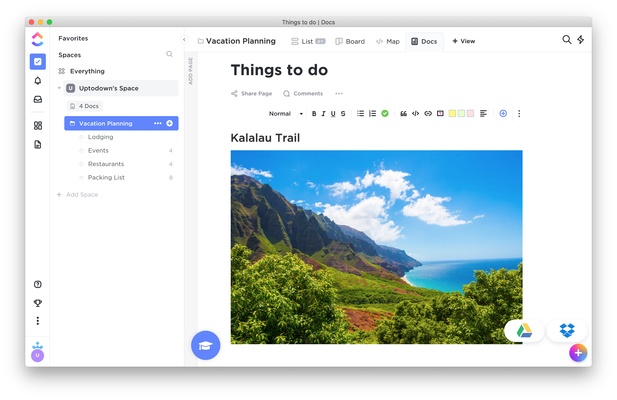
Task: Insert a green checklist item
Action: click(385, 114)
